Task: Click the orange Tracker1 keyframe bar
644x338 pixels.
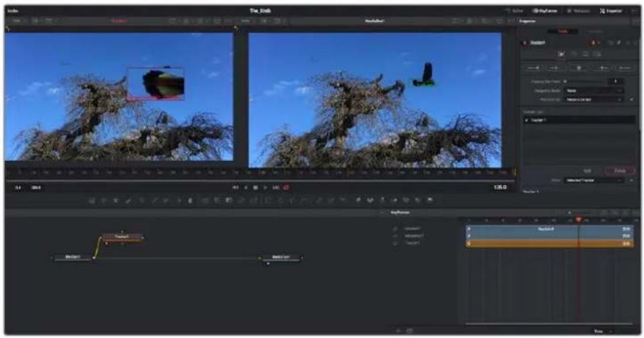Action: pyautogui.click(x=549, y=243)
